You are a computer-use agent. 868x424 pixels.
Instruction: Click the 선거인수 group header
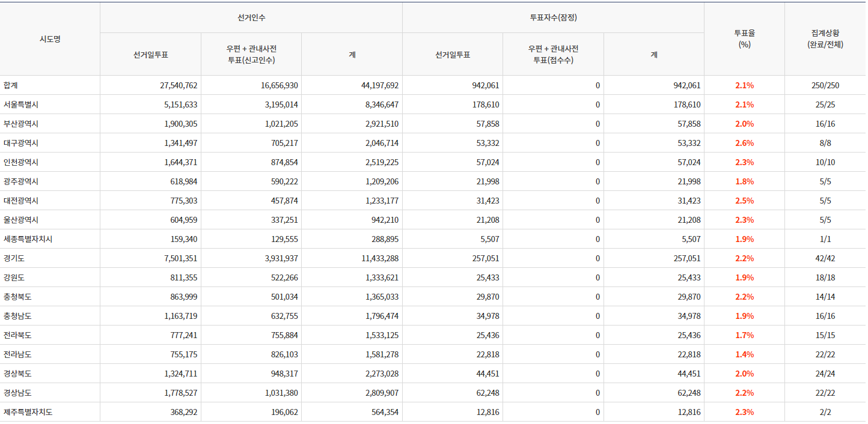point(251,17)
